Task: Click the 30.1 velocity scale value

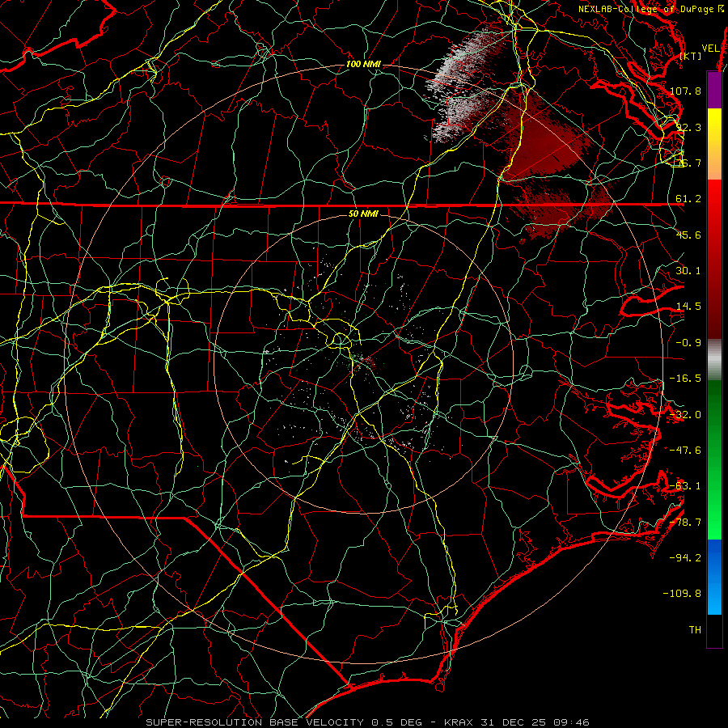Action: click(x=689, y=271)
